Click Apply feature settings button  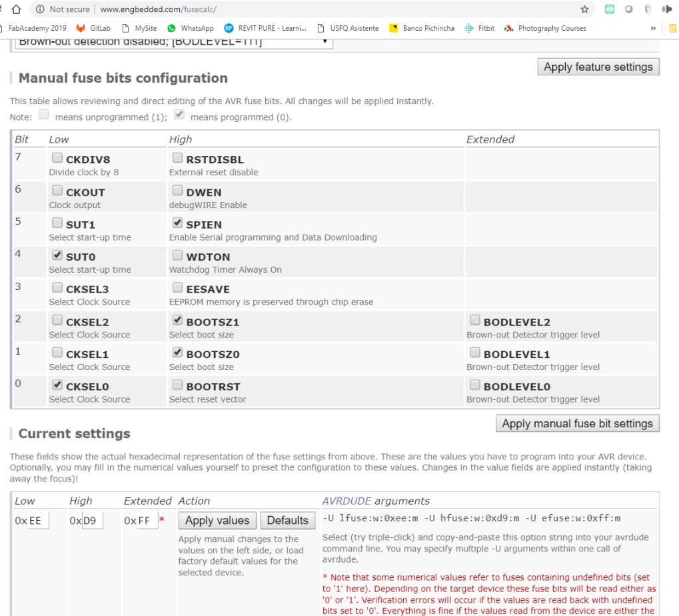[598, 67]
